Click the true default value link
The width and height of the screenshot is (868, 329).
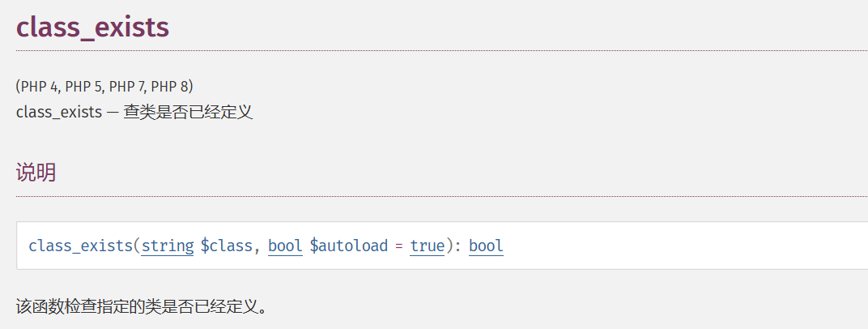[x=427, y=246]
